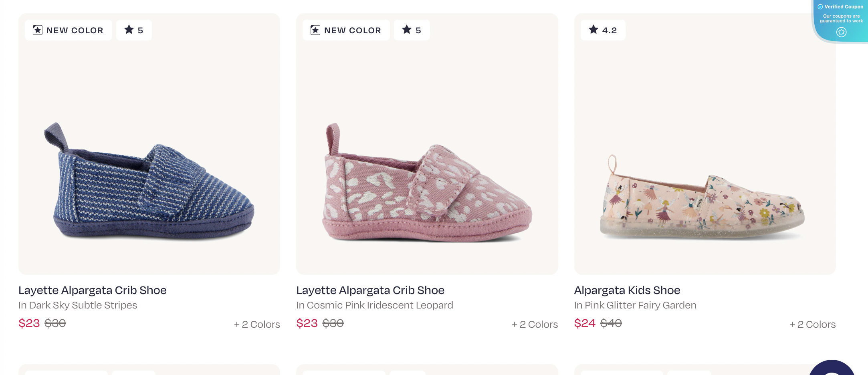The height and width of the screenshot is (375, 868).
Task: Click the home icon in the Verified Coupon widget
Action: 841,32
